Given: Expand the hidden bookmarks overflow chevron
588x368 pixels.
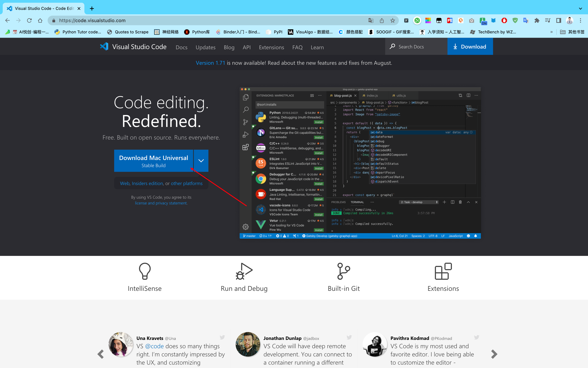Looking at the screenshot, I should pyautogui.click(x=552, y=32).
